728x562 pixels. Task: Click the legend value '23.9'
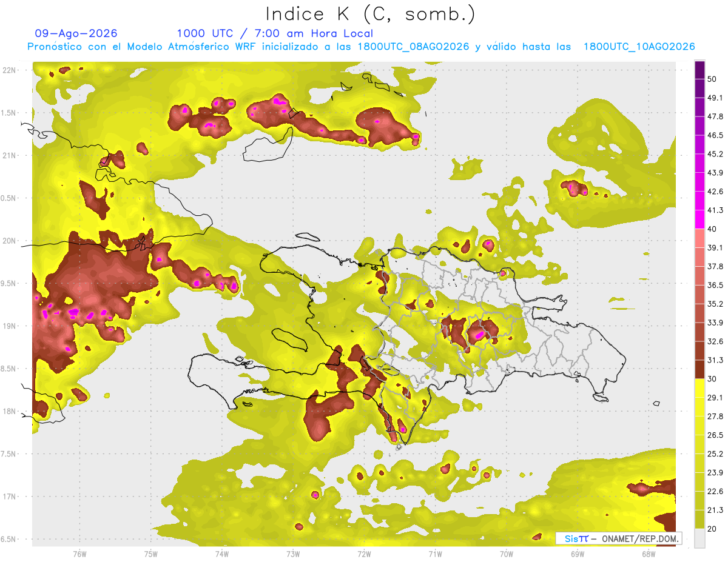[x=715, y=473]
